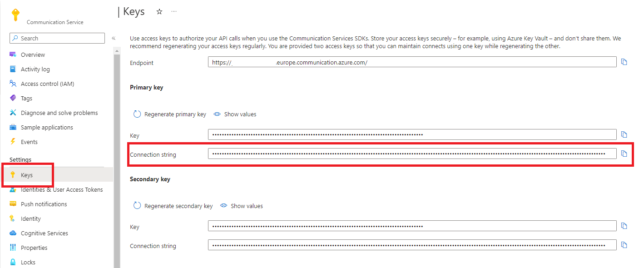Screen dimensions: 644x268
Task: Click the secondary Connection string field
Action: 412,245
